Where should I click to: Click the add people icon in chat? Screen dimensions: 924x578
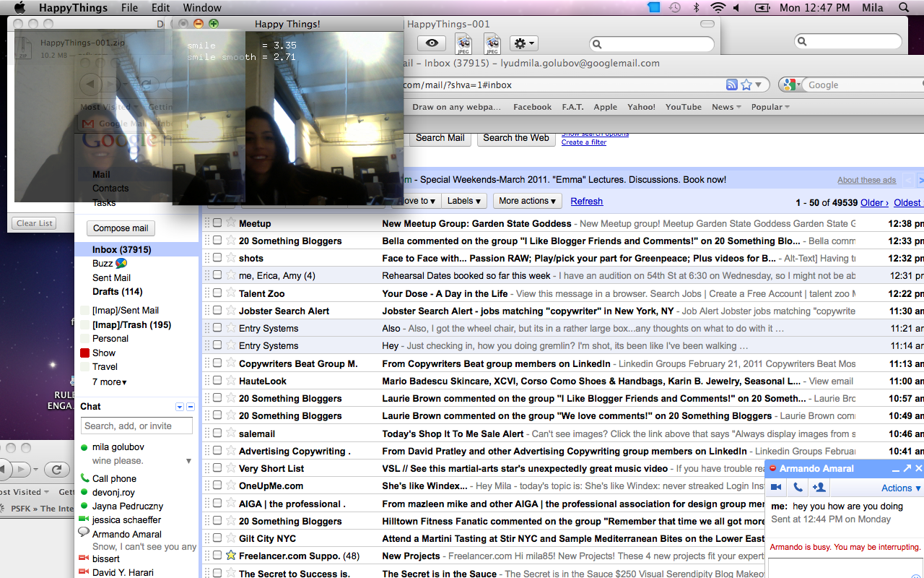tap(819, 488)
